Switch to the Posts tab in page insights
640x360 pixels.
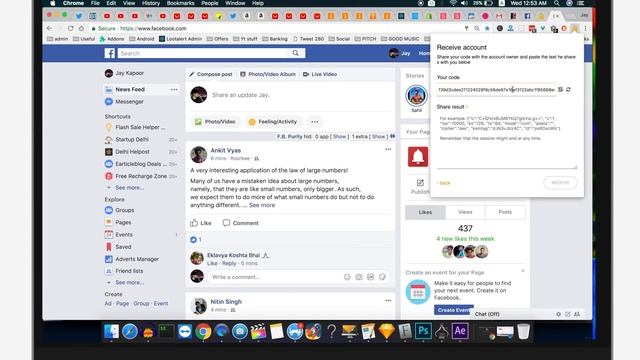coord(505,212)
